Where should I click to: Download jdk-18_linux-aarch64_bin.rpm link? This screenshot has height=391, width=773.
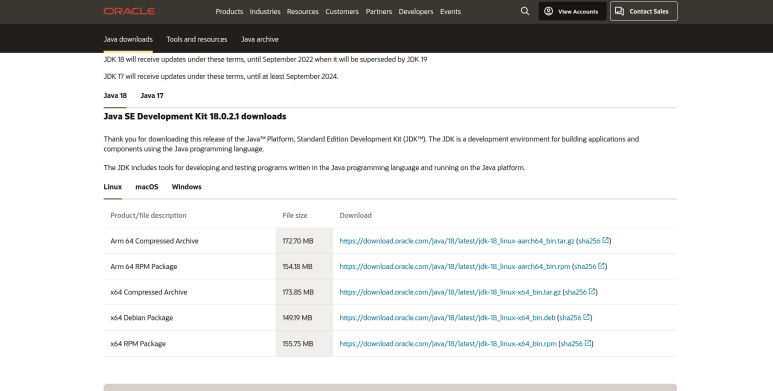coord(455,267)
